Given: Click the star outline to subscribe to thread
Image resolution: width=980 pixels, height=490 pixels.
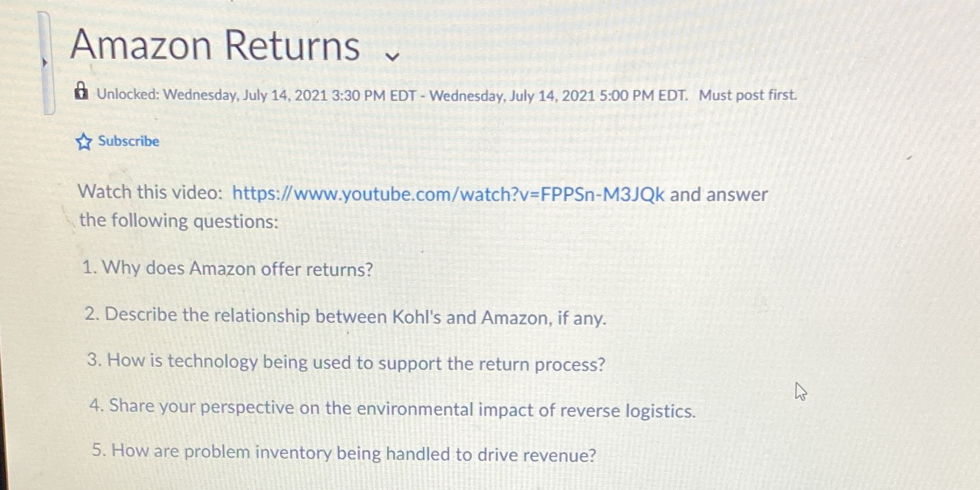Looking at the screenshot, I should click(83, 142).
